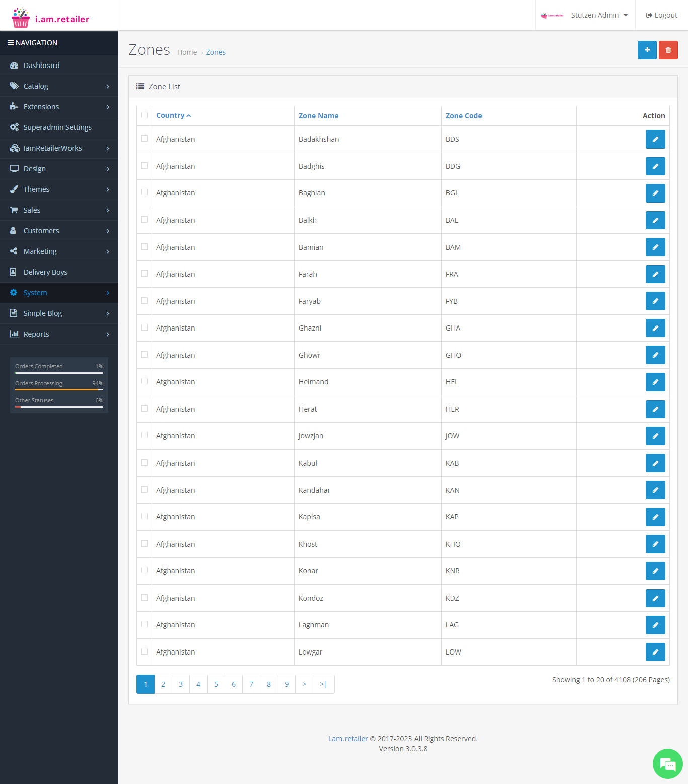Edit the Kapisa zone row
This screenshot has width=688, height=784.
[x=655, y=517]
